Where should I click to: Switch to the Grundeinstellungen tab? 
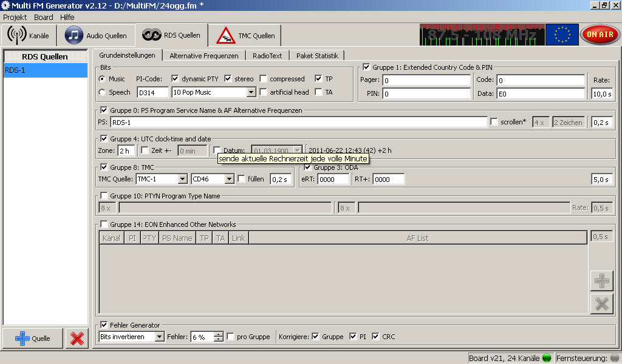(128, 55)
